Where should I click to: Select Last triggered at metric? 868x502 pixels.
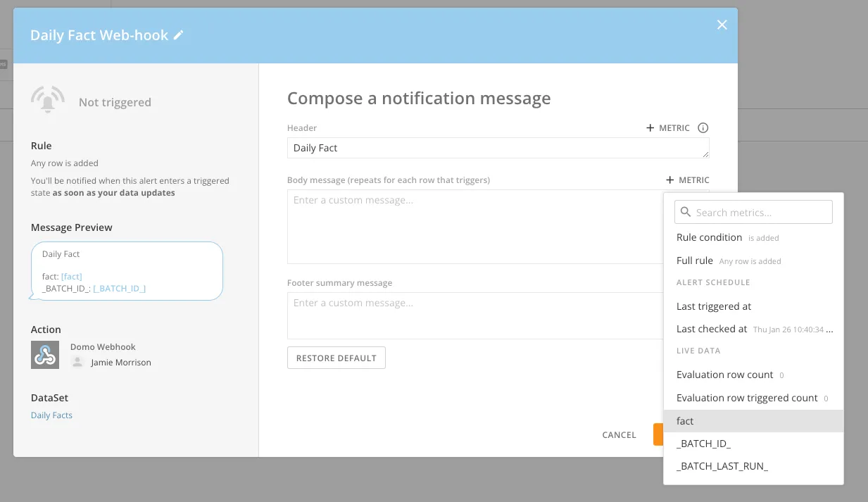click(714, 306)
